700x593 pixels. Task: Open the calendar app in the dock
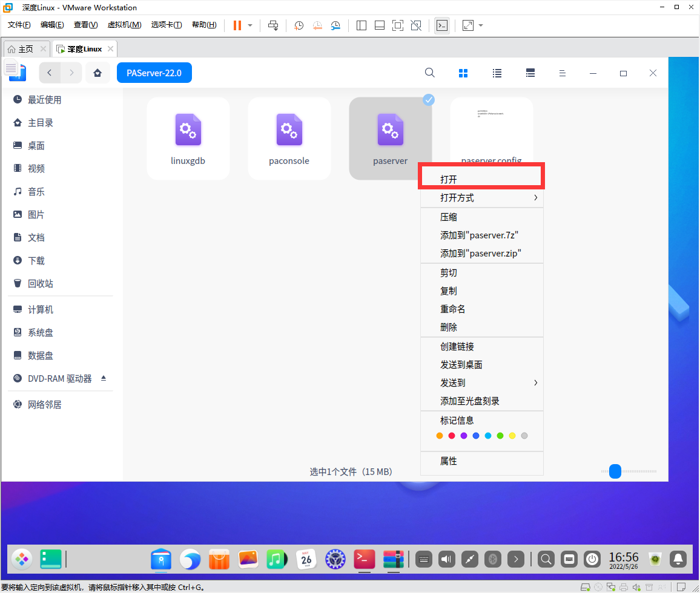point(306,559)
